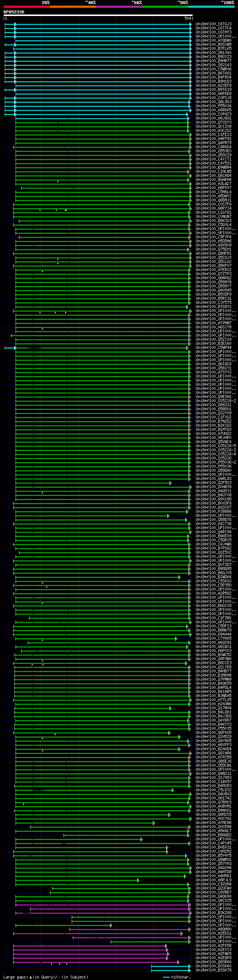Select hit label UniRef100_C4PX45
Viewport: 238px width, 980px height.
pos(214,843)
